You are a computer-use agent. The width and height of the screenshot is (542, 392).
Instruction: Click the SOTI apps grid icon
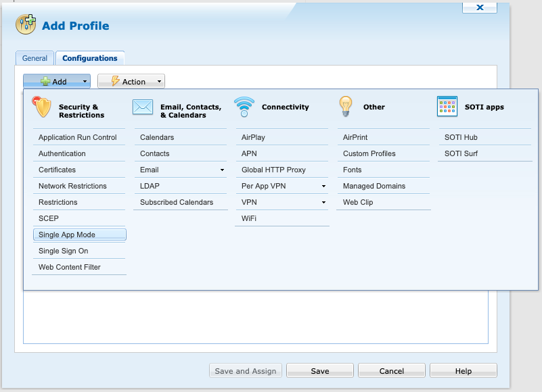point(447,106)
